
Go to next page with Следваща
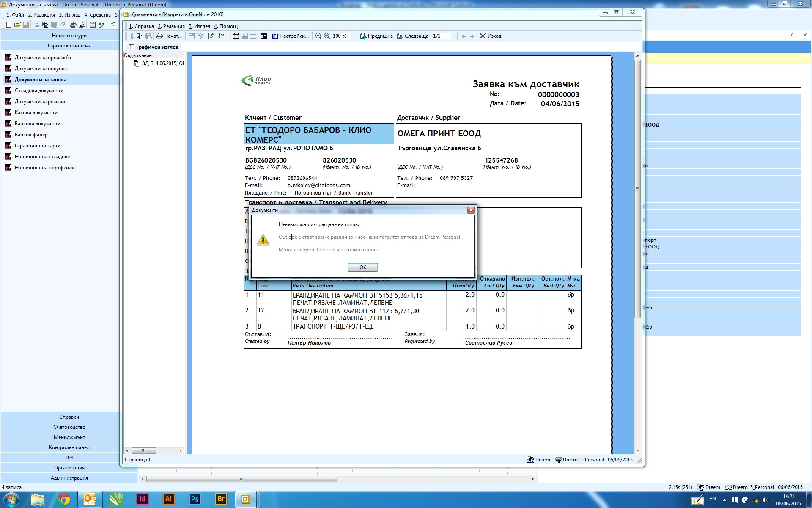[x=413, y=36]
